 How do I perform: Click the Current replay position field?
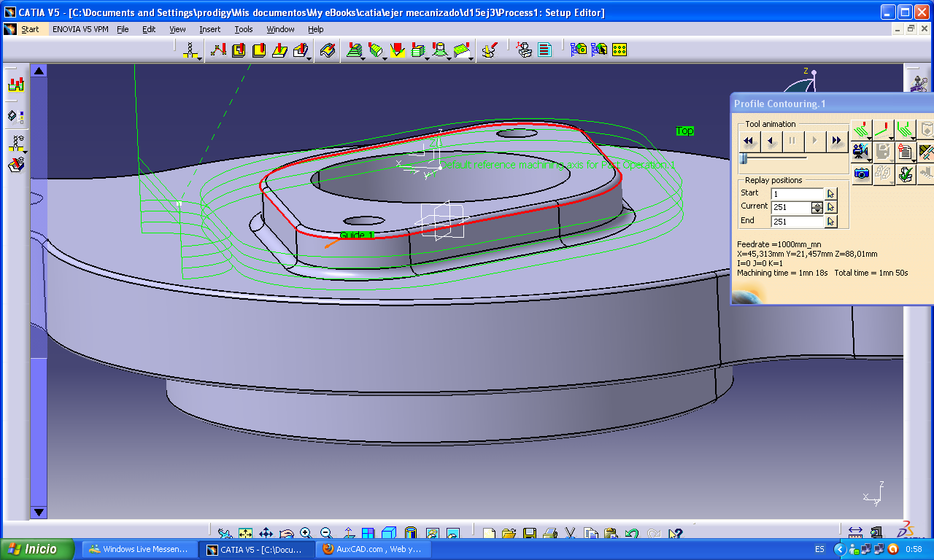tap(792, 208)
